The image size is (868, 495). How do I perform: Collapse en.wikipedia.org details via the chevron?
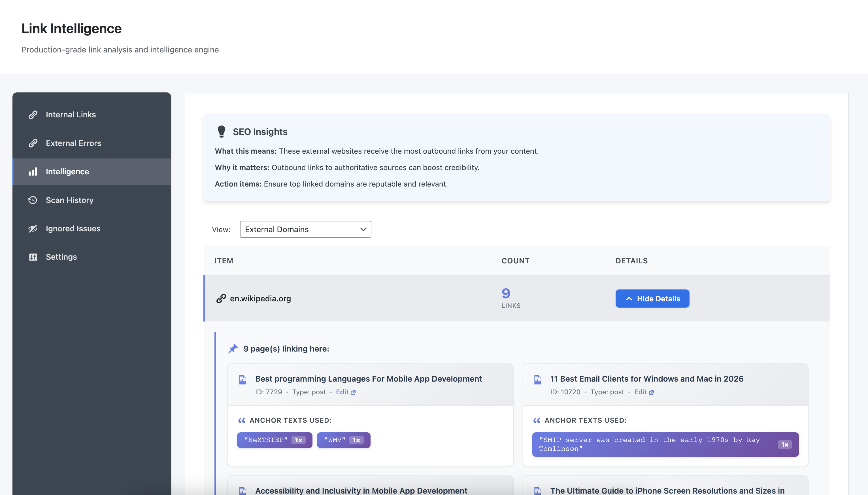(629, 299)
